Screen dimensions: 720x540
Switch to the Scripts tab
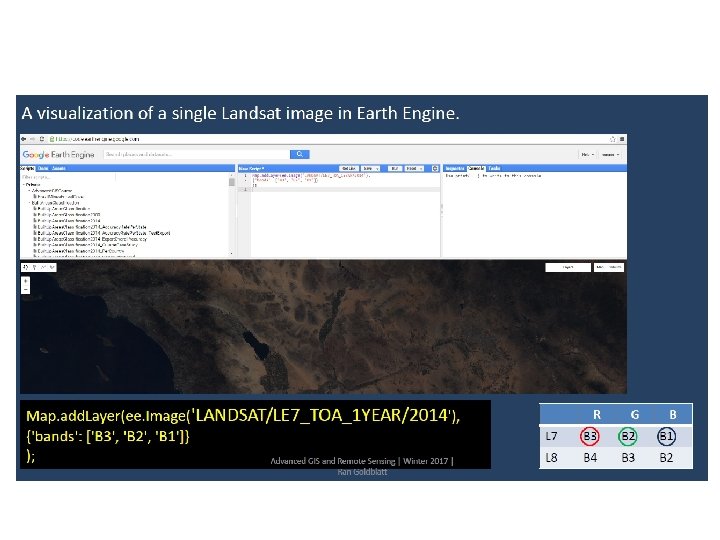28,169
